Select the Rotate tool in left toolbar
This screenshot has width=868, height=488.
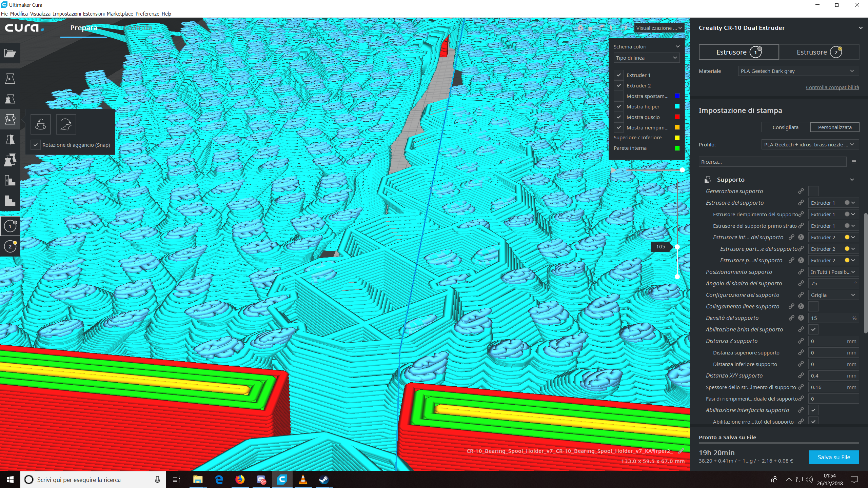[x=10, y=119]
